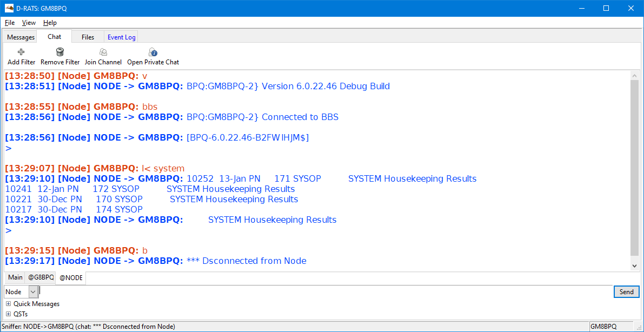Open the File menu

pos(10,23)
